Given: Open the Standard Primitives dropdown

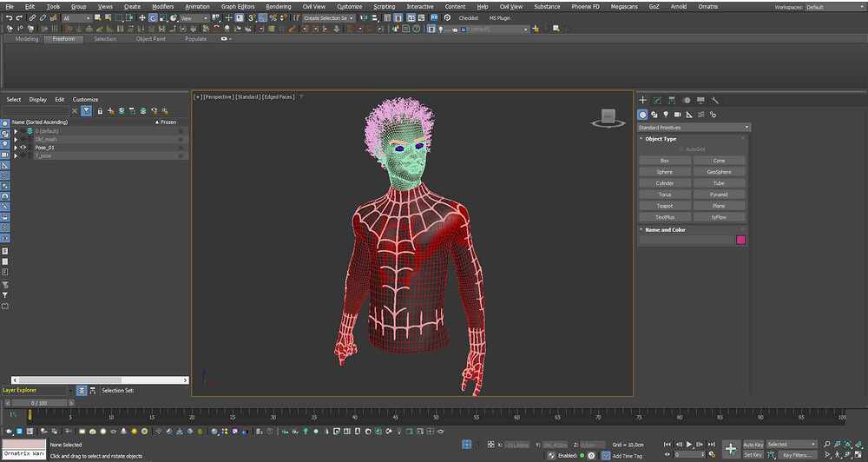Looking at the screenshot, I should pyautogui.click(x=694, y=128).
